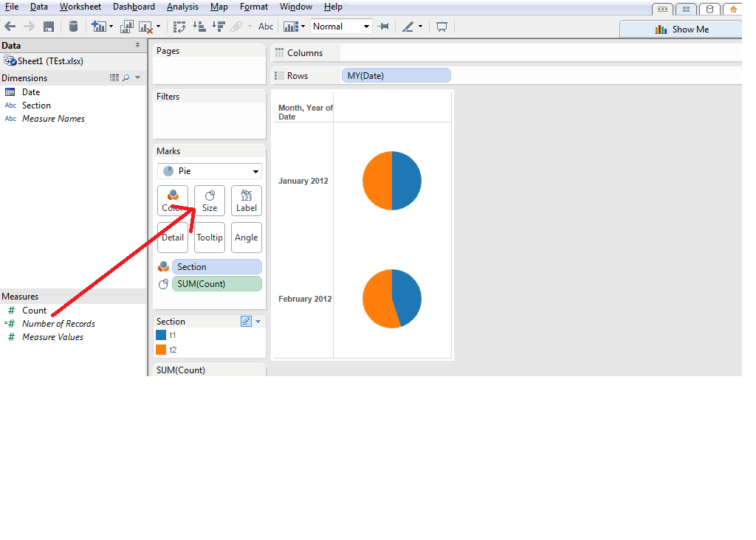This screenshot has height=540, width=756.
Task: Open the Label shelf on the Marks card
Action: [246, 200]
